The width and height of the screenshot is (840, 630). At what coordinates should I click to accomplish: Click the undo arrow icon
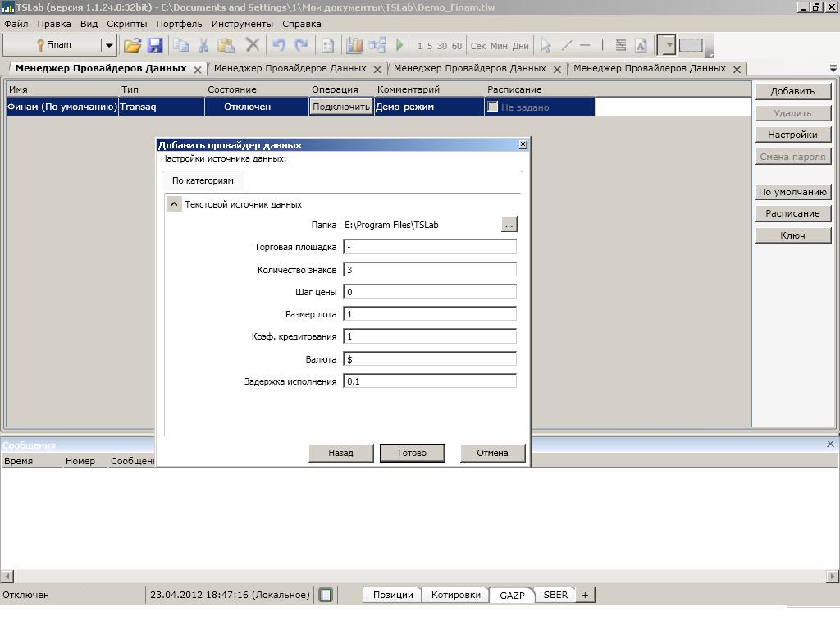279,46
